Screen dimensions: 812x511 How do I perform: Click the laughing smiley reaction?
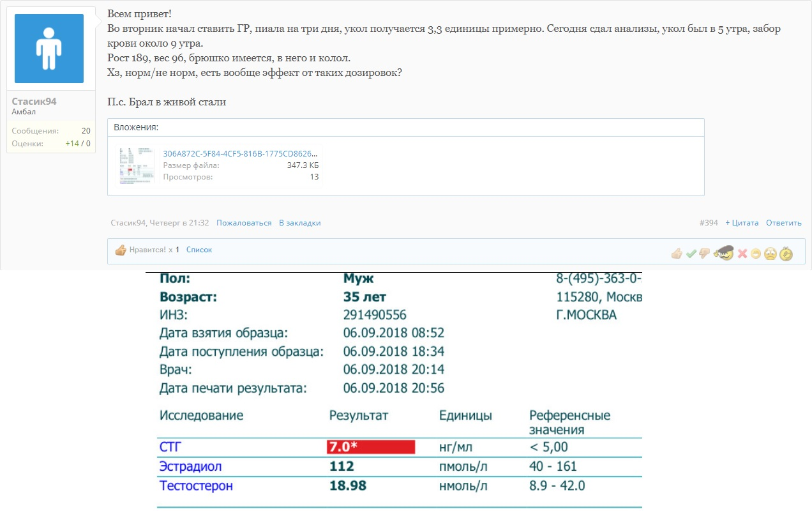(757, 253)
